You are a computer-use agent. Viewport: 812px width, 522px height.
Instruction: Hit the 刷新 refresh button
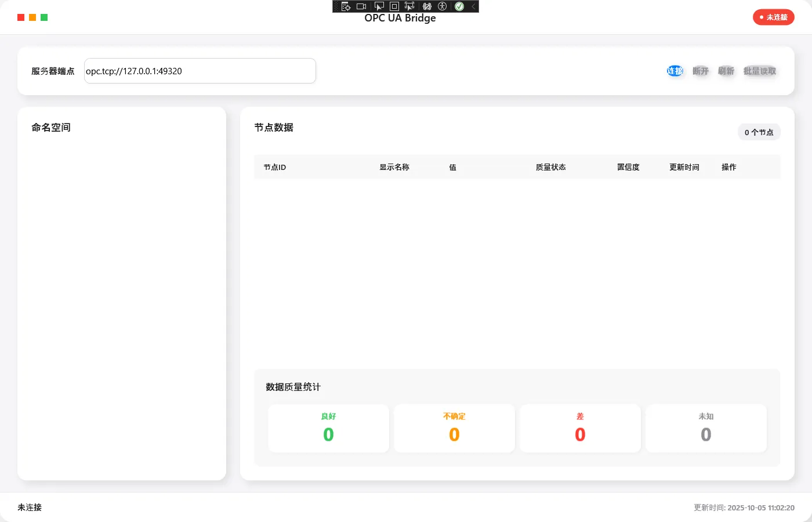(726, 71)
